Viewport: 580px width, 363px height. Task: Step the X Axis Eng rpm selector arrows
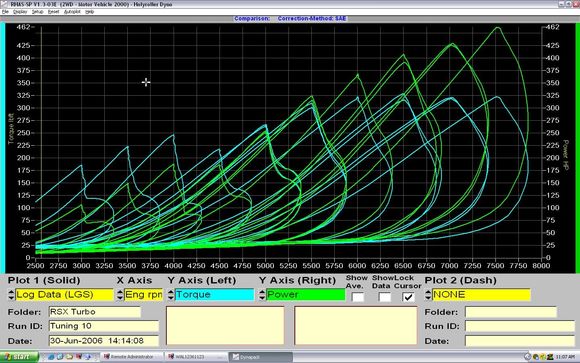[x=120, y=295]
